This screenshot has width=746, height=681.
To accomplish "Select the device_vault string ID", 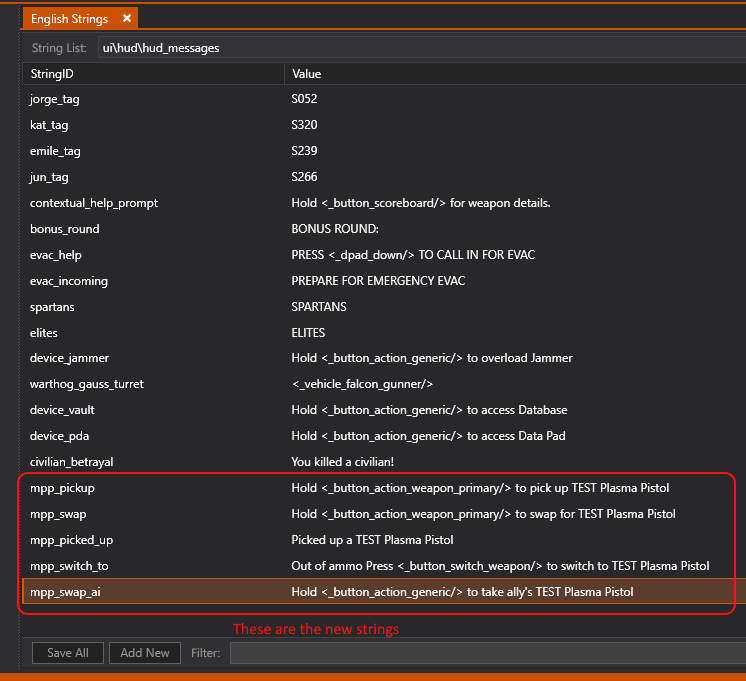I will tap(62, 410).
